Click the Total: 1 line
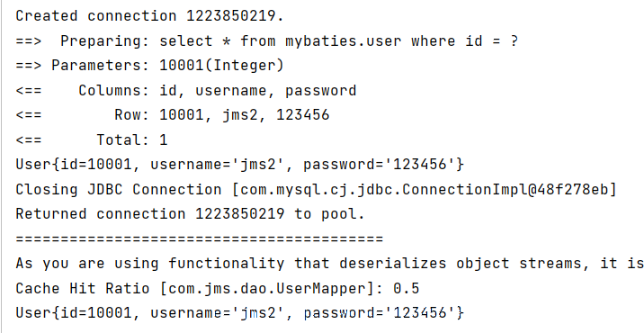This screenshot has width=644, height=333. click(x=92, y=140)
